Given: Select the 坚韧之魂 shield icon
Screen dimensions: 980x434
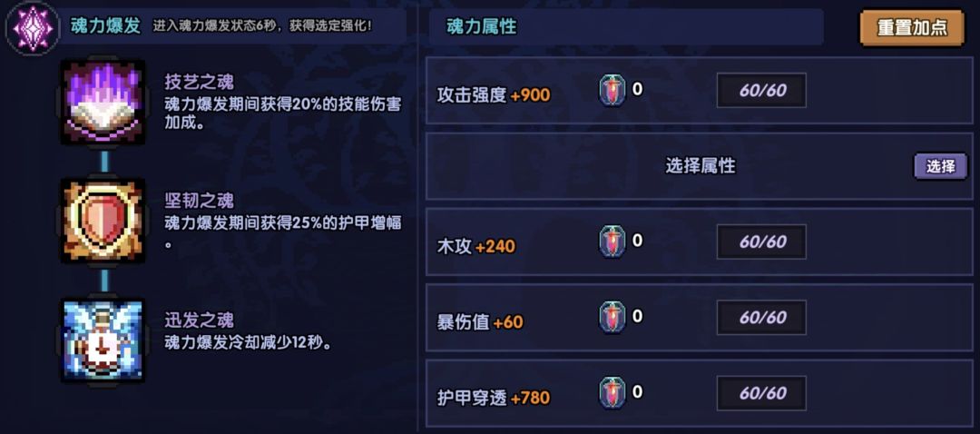Looking at the screenshot, I should [x=103, y=221].
